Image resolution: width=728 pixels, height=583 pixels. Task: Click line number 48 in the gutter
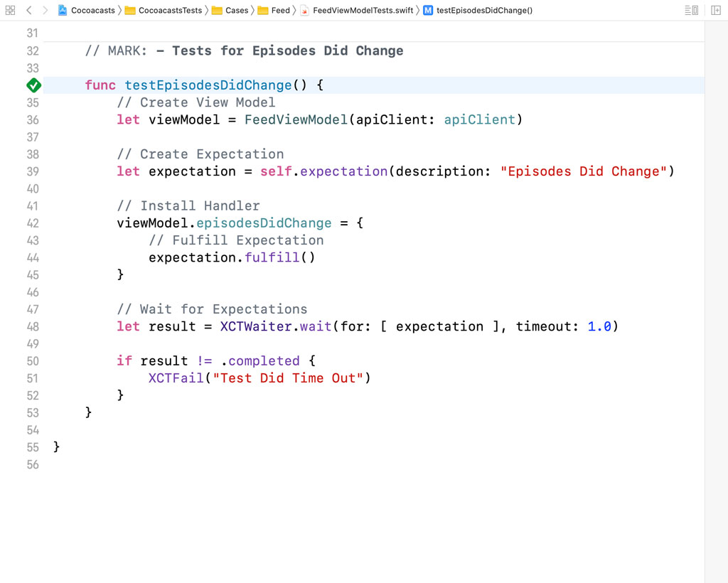pos(33,326)
